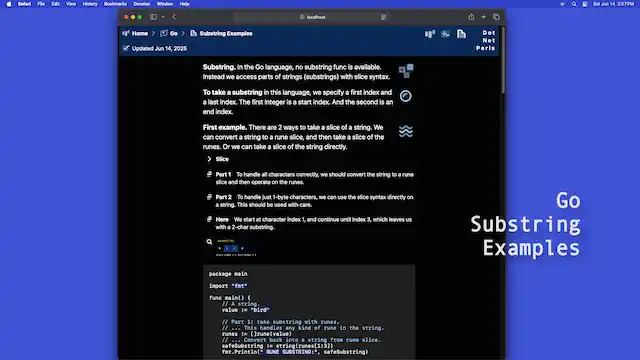Screen dimensions: 640x360
Task: Click the Share icon in Safari toolbar
Action: pyautogui.click(x=471, y=17)
